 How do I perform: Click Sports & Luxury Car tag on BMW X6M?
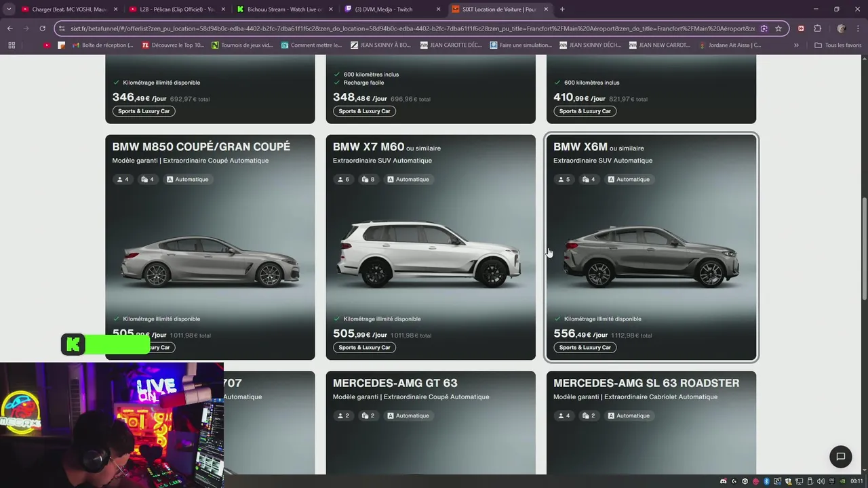point(585,347)
